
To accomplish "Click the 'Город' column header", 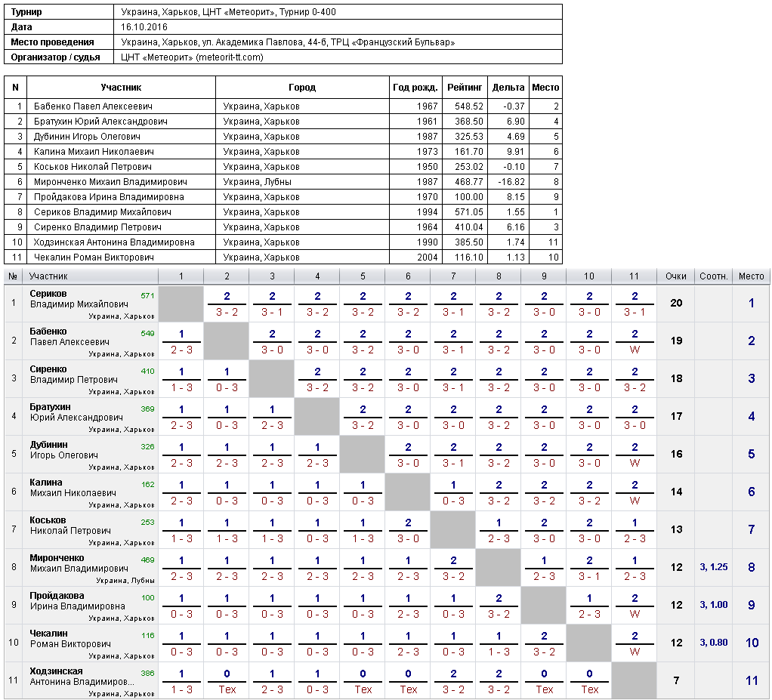I will 302,88.
